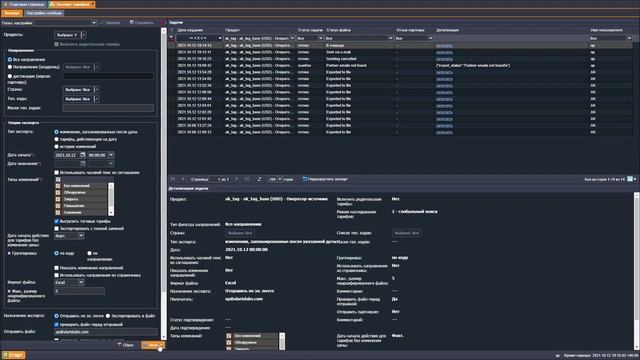Select the Export sub-tab

click(x=12, y=13)
